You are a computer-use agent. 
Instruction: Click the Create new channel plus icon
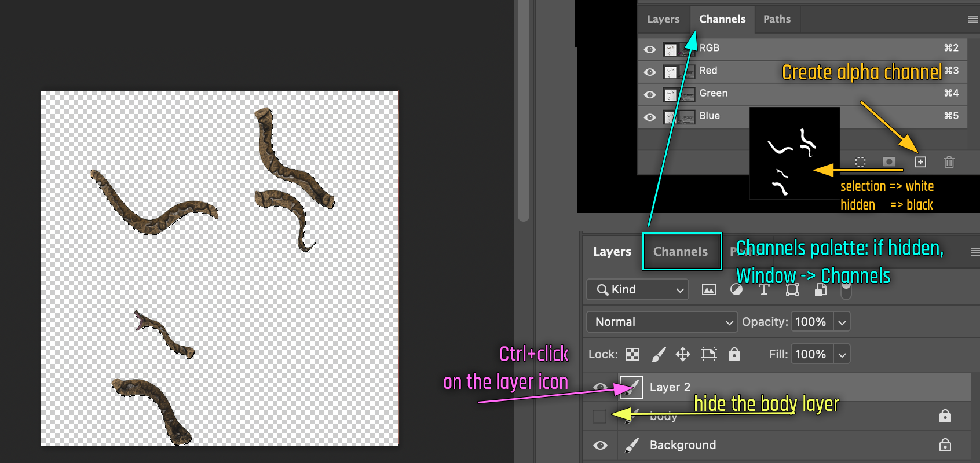tap(920, 162)
